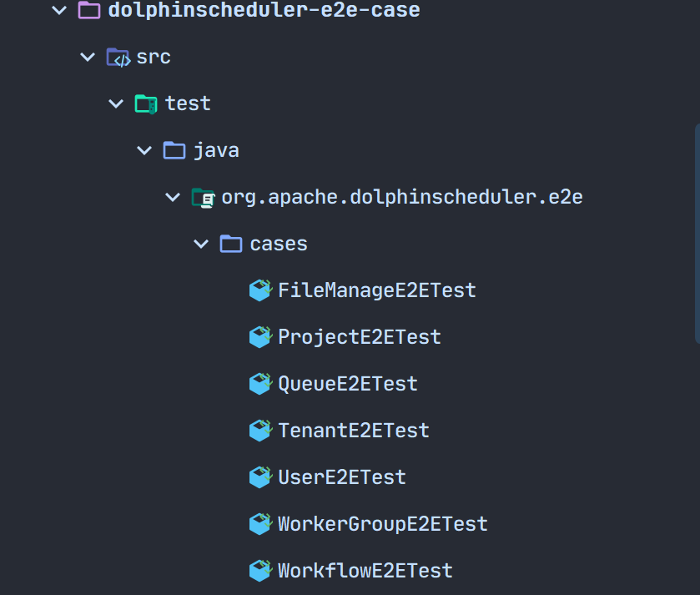
Task: Click the test folder icon
Action: (146, 103)
